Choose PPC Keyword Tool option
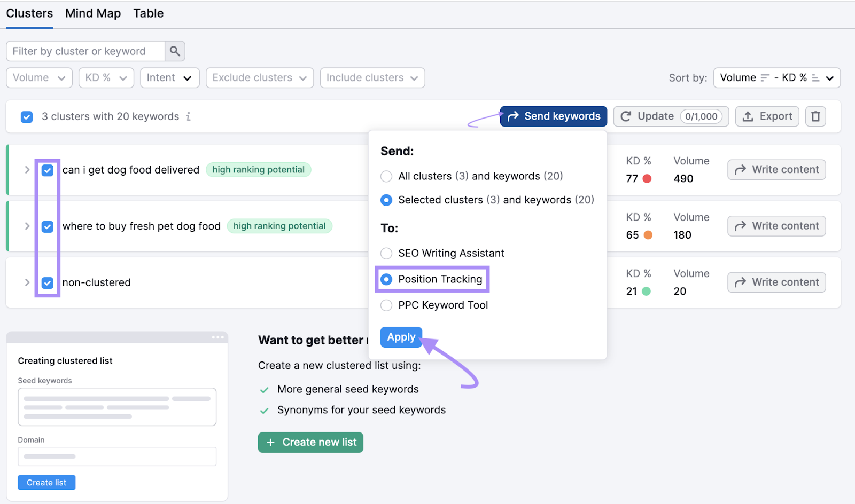 click(x=386, y=305)
